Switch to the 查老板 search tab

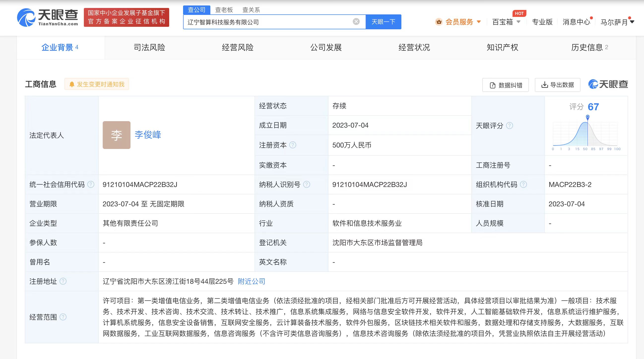tap(224, 10)
